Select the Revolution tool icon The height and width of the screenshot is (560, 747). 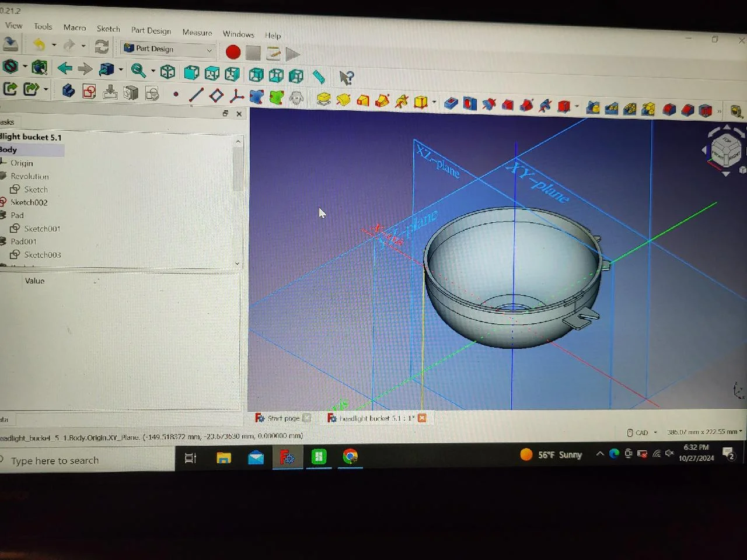coord(343,100)
